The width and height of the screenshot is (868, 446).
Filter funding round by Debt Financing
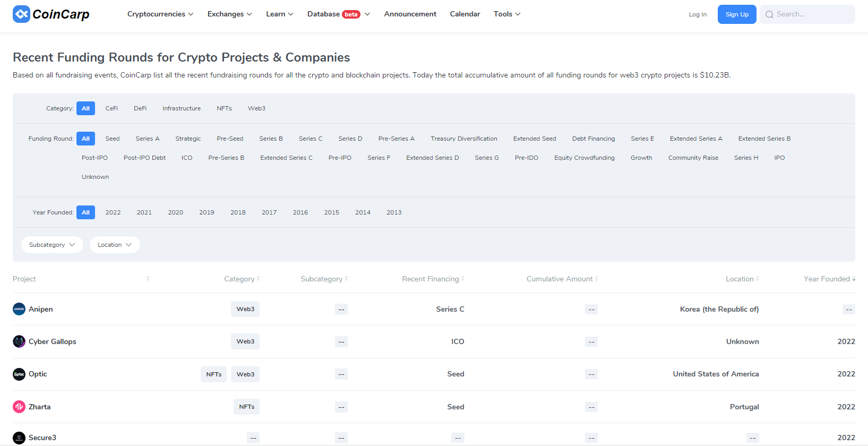click(594, 139)
